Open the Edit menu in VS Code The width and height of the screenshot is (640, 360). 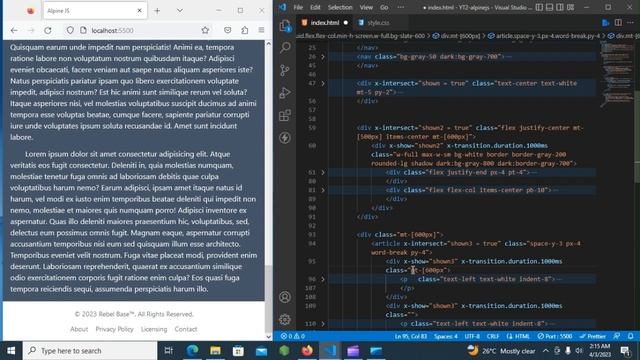coord(315,7)
